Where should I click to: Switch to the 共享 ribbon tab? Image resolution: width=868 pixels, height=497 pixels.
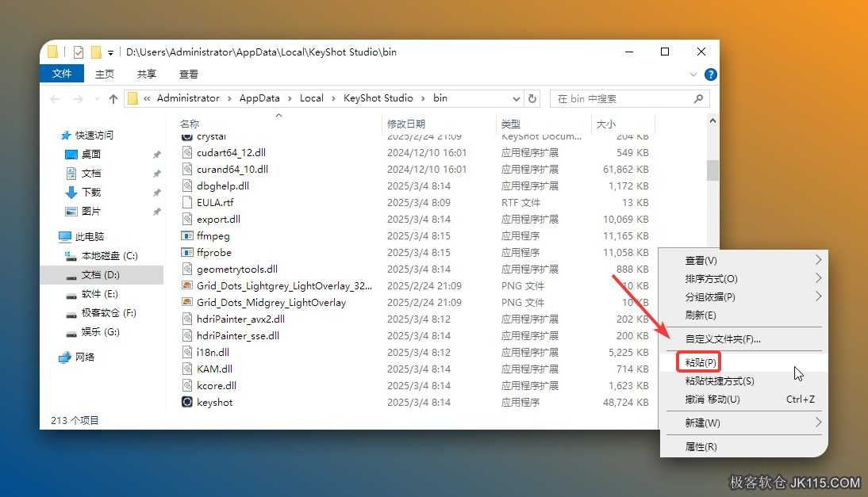tap(146, 74)
